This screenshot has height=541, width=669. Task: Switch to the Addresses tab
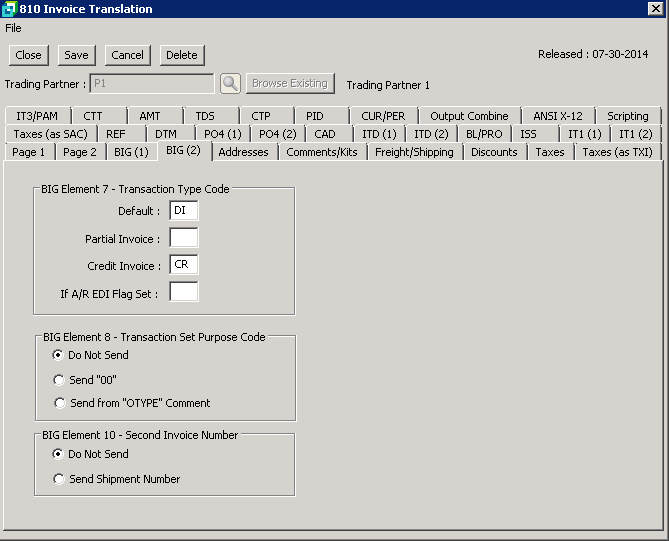243,152
